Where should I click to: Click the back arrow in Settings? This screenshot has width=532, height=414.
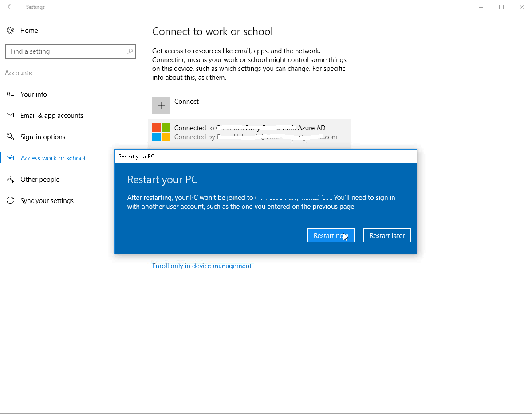pos(10,7)
